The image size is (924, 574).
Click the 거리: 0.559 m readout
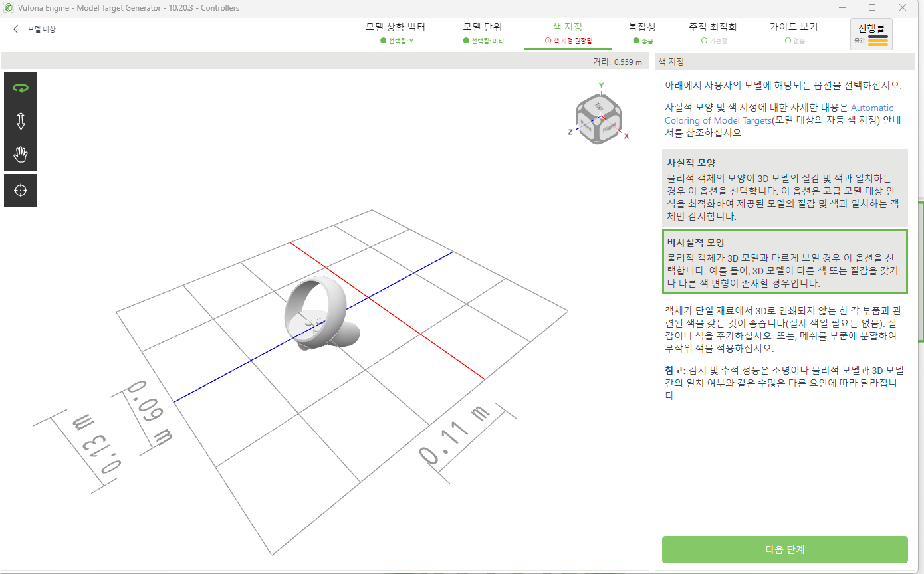point(618,62)
